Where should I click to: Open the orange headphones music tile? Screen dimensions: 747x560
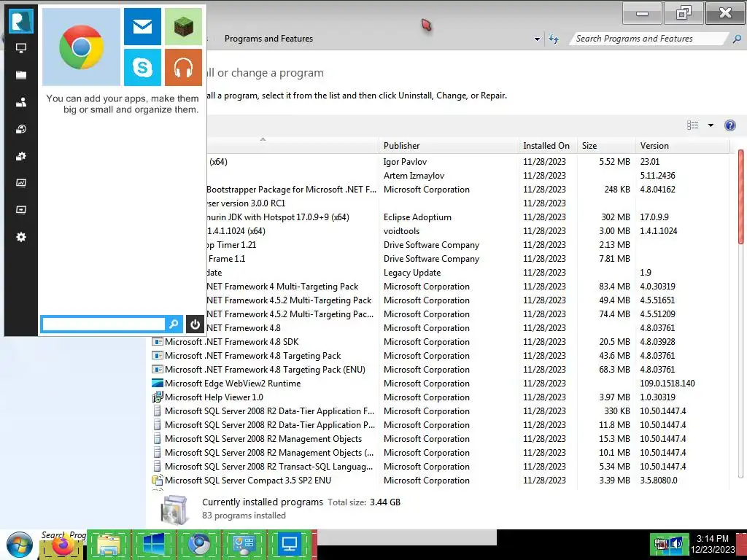coord(183,67)
